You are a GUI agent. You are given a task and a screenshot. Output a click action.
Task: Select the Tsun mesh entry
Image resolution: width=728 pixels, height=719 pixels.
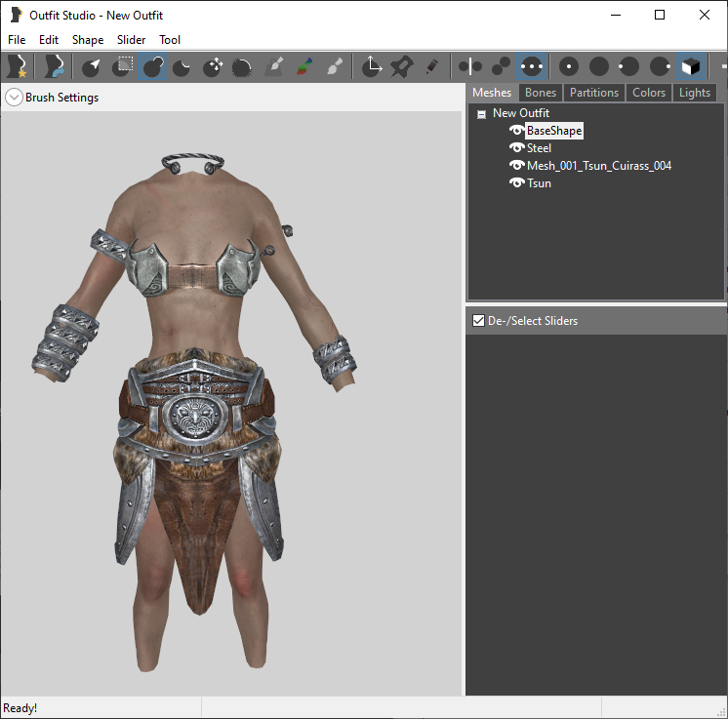[x=539, y=182]
